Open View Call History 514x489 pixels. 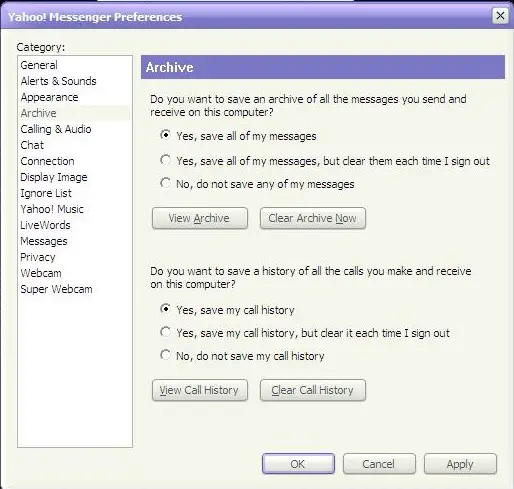pos(200,390)
